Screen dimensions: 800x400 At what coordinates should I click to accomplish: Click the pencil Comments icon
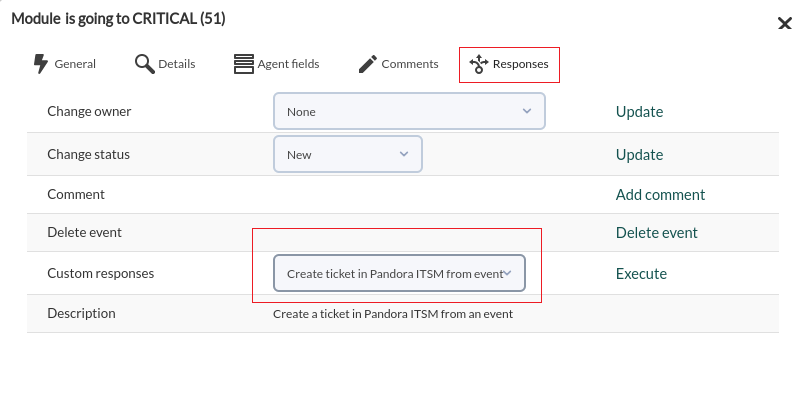(367, 64)
